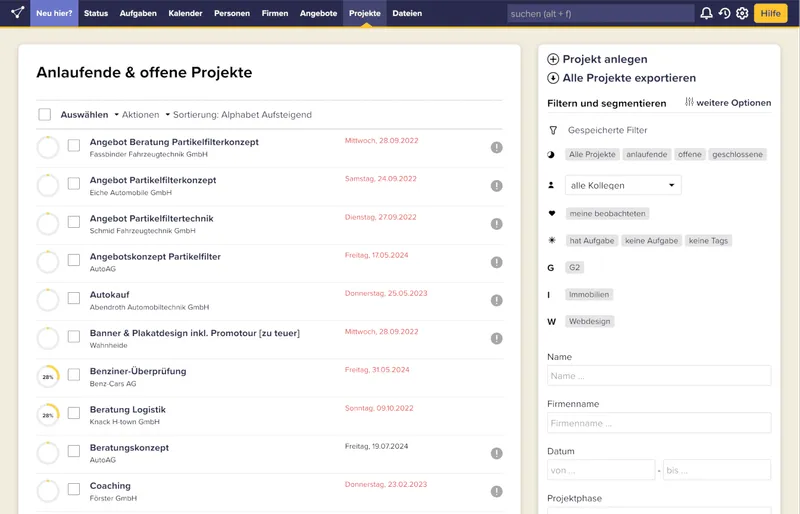This screenshot has width=800, height=514.
Task: Check the box for Angebotskonzept Partikelfilter
Action: [74, 260]
